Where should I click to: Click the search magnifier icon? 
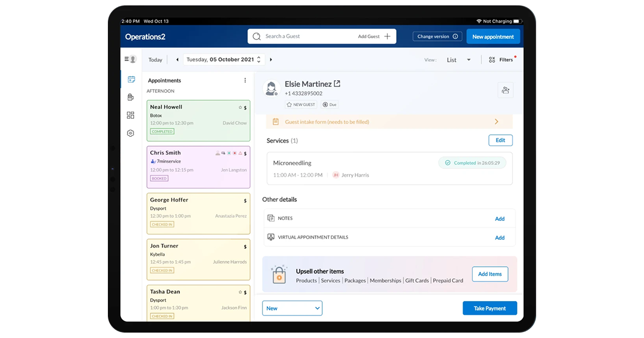(257, 36)
